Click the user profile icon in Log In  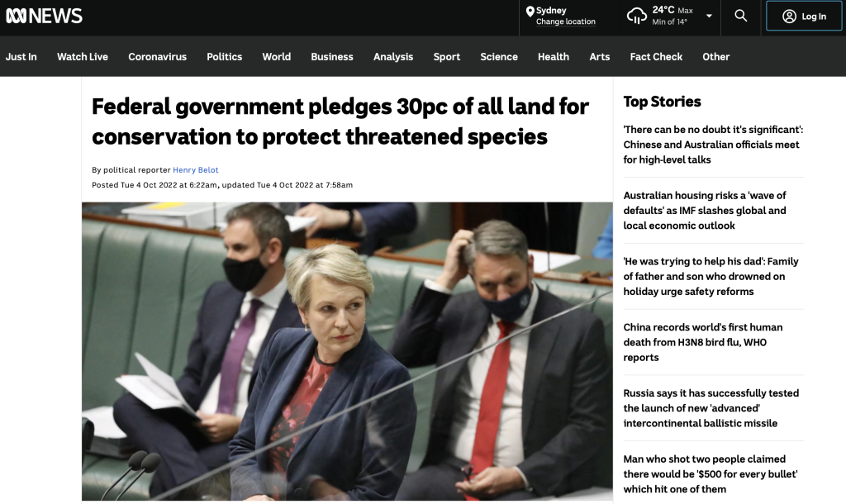click(x=789, y=17)
